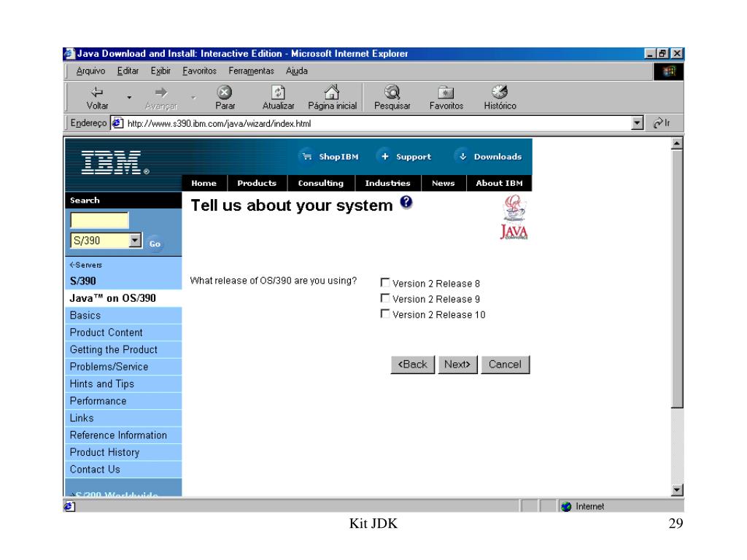Check Version 2 Release 9
The width and height of the screenshot is (747, 560).
tap(385, 298)
